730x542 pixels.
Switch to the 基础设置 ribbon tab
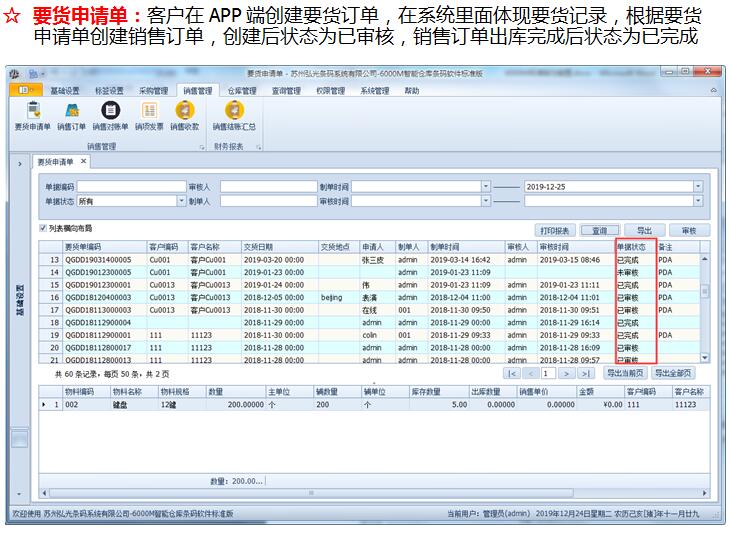click(x=65, y=91)
